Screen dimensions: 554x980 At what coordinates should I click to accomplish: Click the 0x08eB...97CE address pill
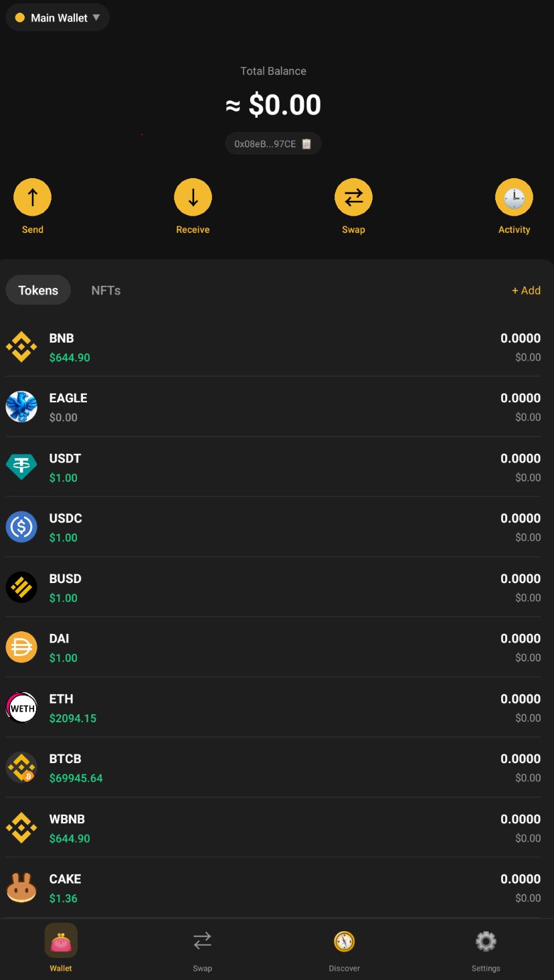266,144
